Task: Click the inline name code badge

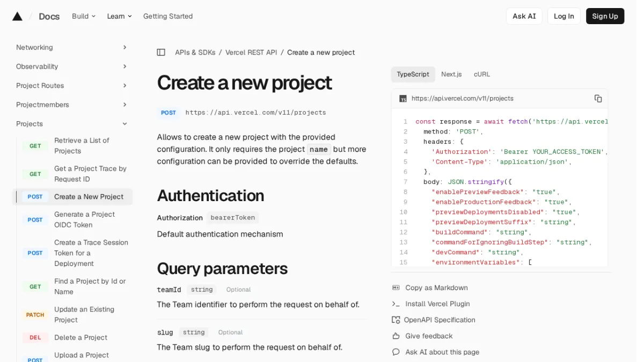Action: [318, 150]
